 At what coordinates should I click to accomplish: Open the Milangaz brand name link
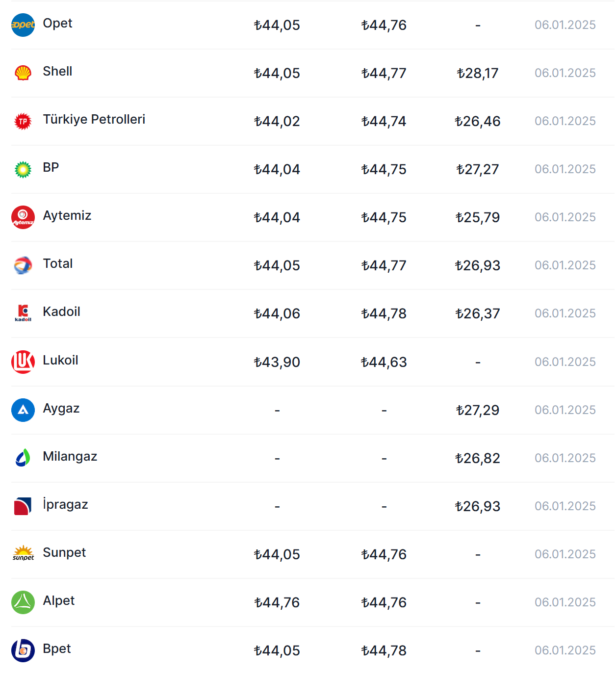[70, 456]
